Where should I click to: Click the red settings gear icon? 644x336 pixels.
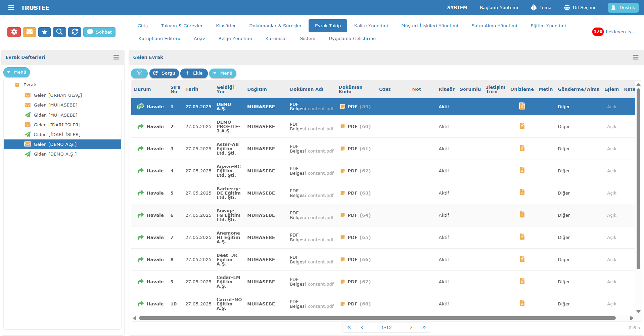14,32
